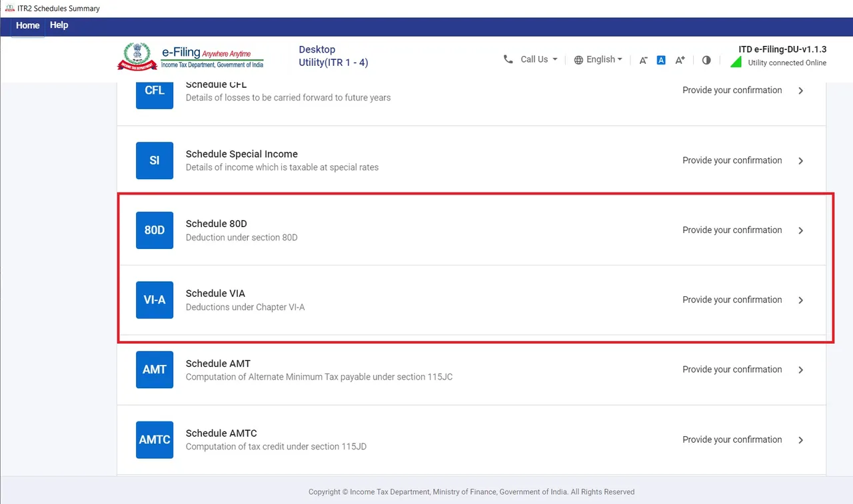Viewport: 853px width, 504px height.
Task: Click Provide your confirmation for Schedule 80D
Action: tap(732, 230)
